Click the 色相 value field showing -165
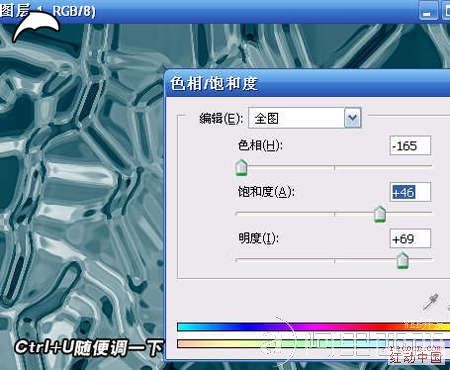The image size is (450, 370). [410, 146]
